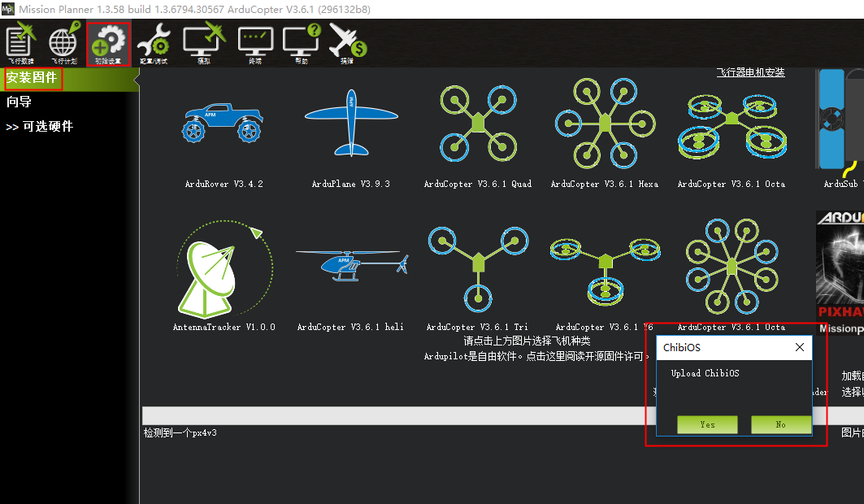Open the 配置/调试 wrench config icon
The height and width of the screenshot is (504, 864).
tap(154, 44)
